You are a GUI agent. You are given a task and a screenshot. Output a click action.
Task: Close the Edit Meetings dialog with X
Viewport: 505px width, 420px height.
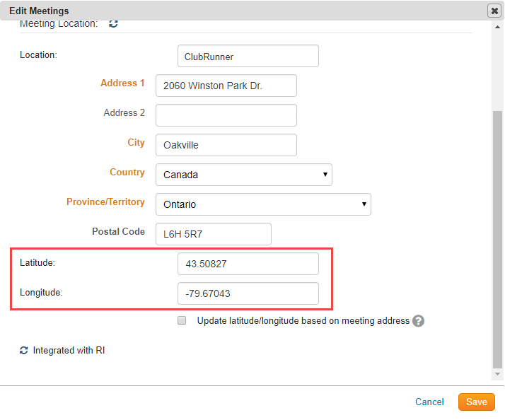(494, 11)
